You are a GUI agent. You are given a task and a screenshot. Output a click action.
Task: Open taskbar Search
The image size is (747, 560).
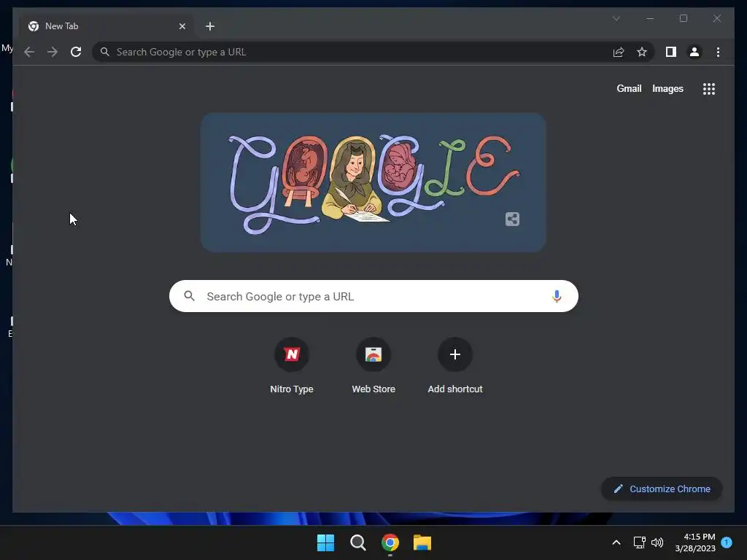357,542
